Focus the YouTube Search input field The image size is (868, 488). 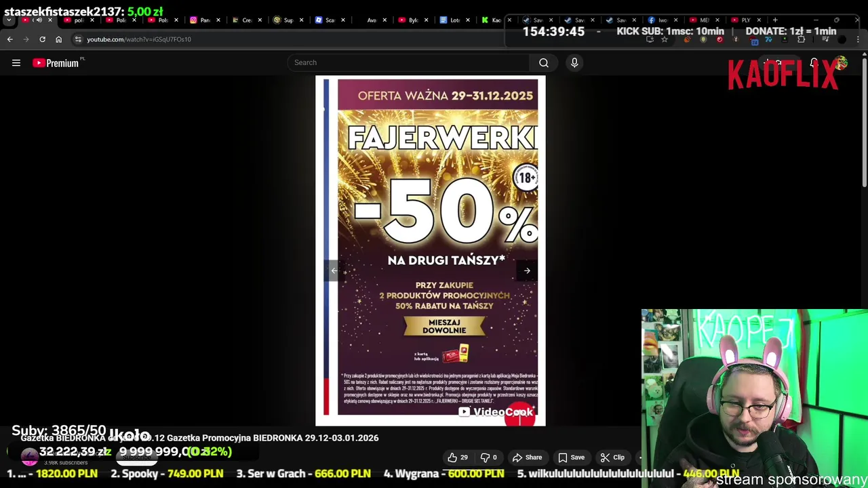click(409, 63)
